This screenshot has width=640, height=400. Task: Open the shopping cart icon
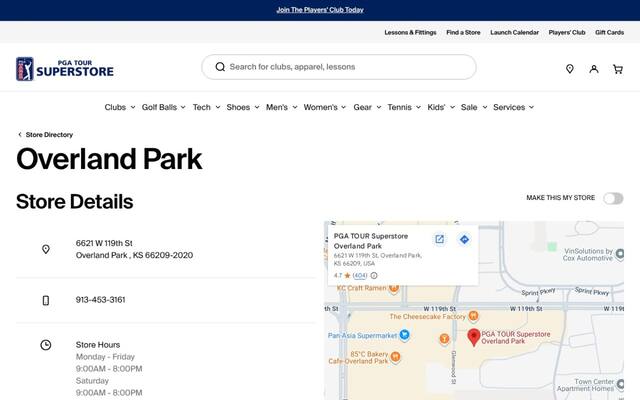[x=618, y=69]
